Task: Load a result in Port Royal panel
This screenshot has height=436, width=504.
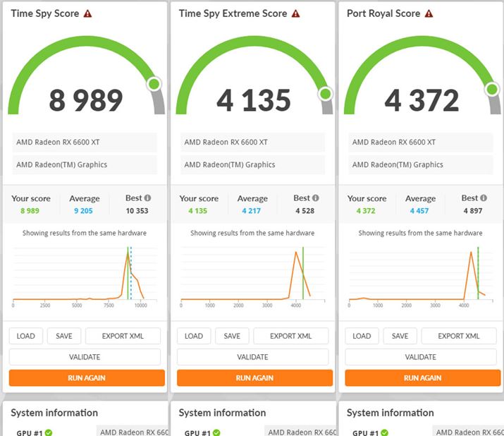Action: pyautogui.click(x=362, y=336)
